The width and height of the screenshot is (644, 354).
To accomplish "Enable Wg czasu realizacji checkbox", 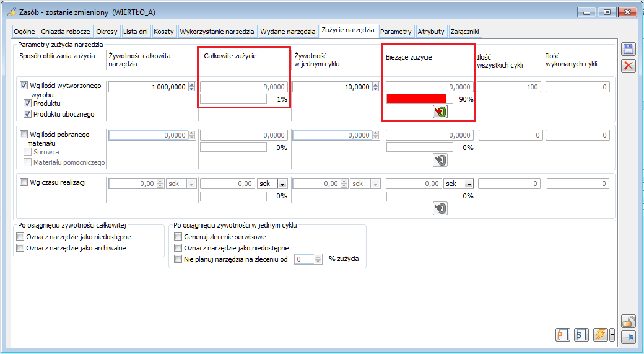I will click(24, 182).
